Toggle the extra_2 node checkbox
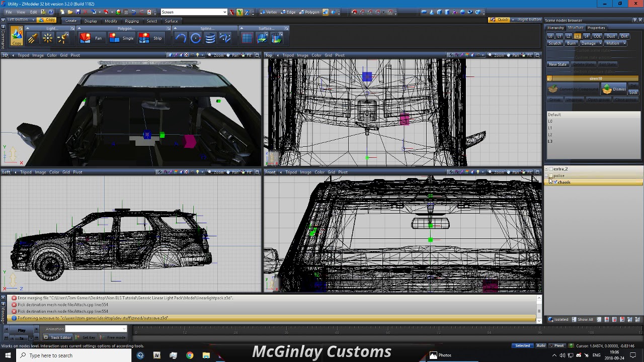 pyautogui.click(x=551, y=169)
